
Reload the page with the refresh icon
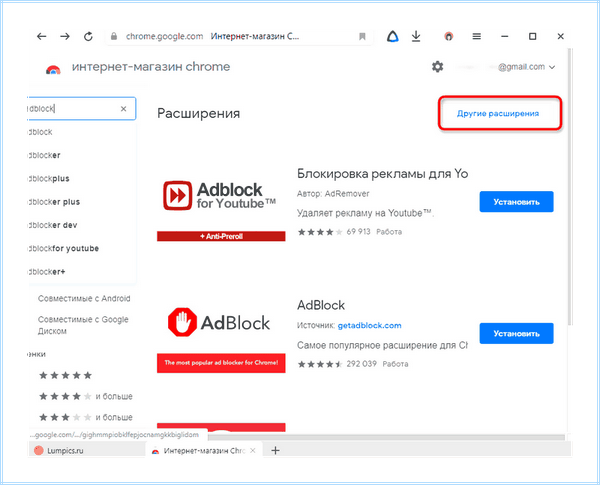pyautogui.click(x=88, y=36)
